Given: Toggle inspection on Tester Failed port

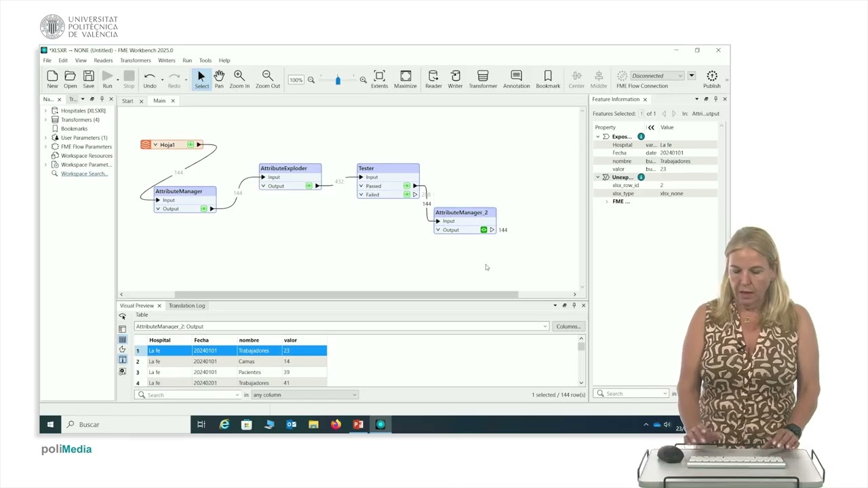Looking at the screenshot, I should coord(407,195).
